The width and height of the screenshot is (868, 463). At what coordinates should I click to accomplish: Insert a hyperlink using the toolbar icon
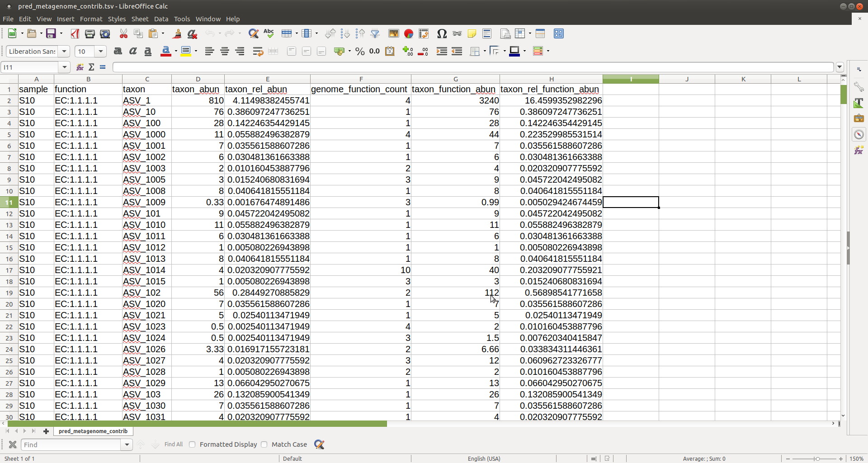457,33
